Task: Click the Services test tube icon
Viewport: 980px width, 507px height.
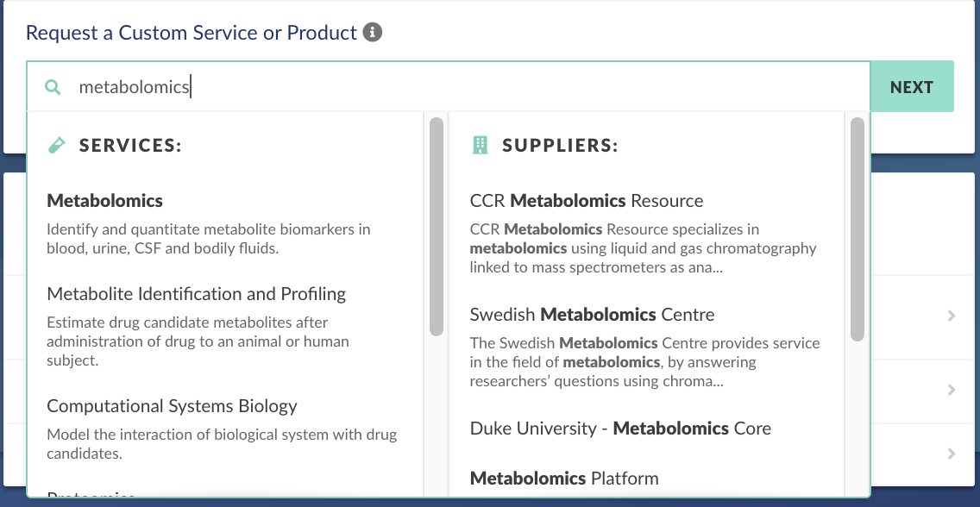Action: [x=57, y=146]
